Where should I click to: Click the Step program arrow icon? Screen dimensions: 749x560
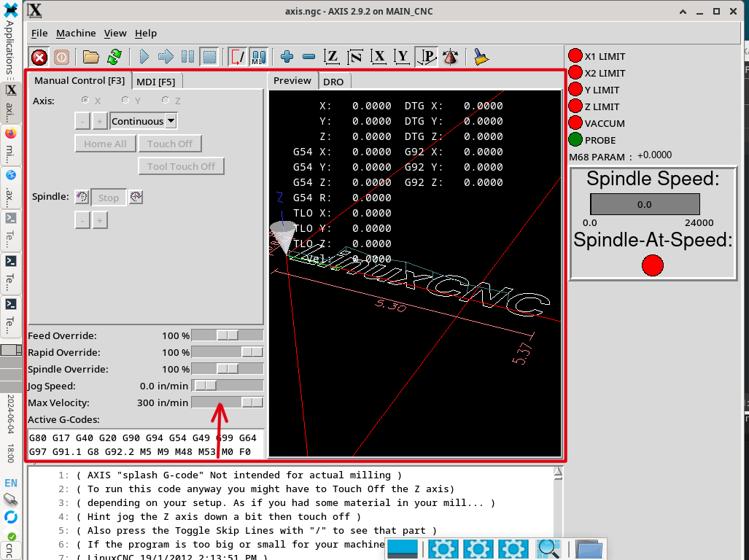[x=166, y=58]
